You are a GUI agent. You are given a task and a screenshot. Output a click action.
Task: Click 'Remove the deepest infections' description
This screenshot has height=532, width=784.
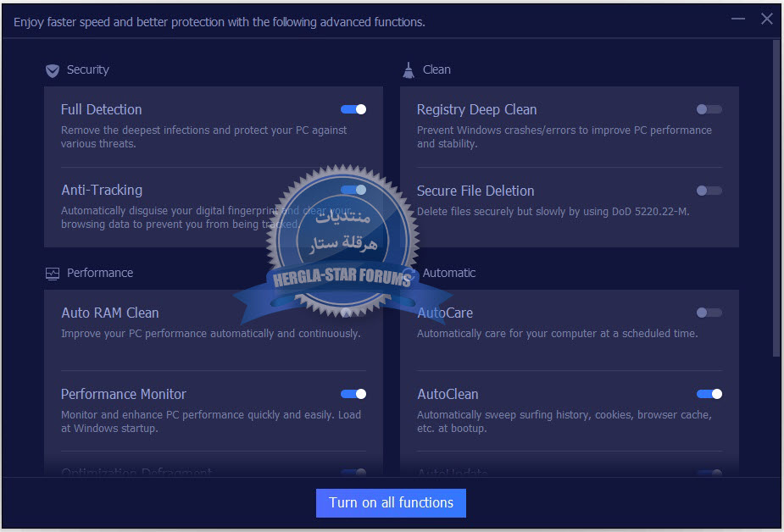[x=204, y=137]
